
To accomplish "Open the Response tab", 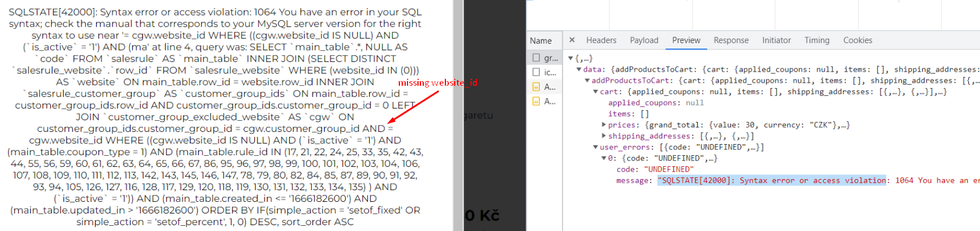I will tap(731, 40).
